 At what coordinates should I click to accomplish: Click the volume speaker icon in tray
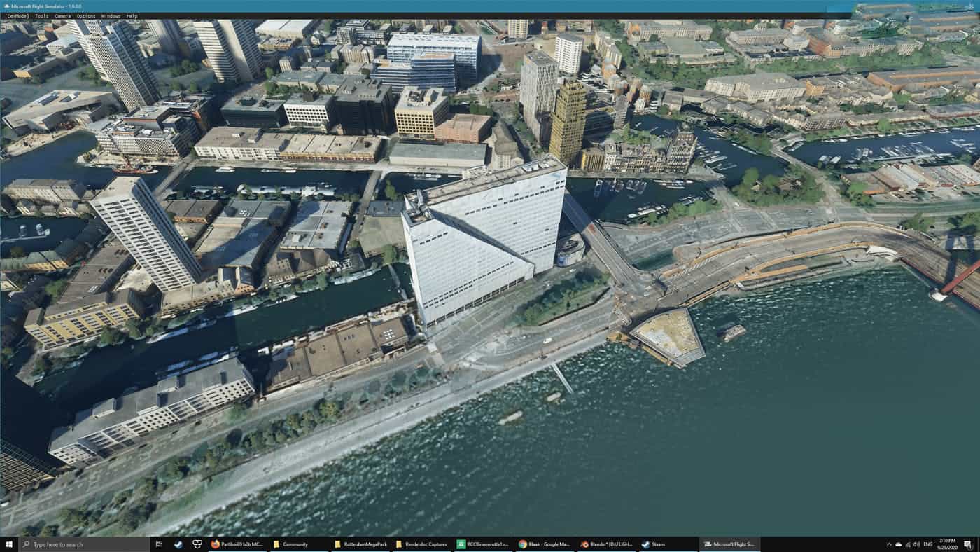pyautogui.click(x=916, y=544)
